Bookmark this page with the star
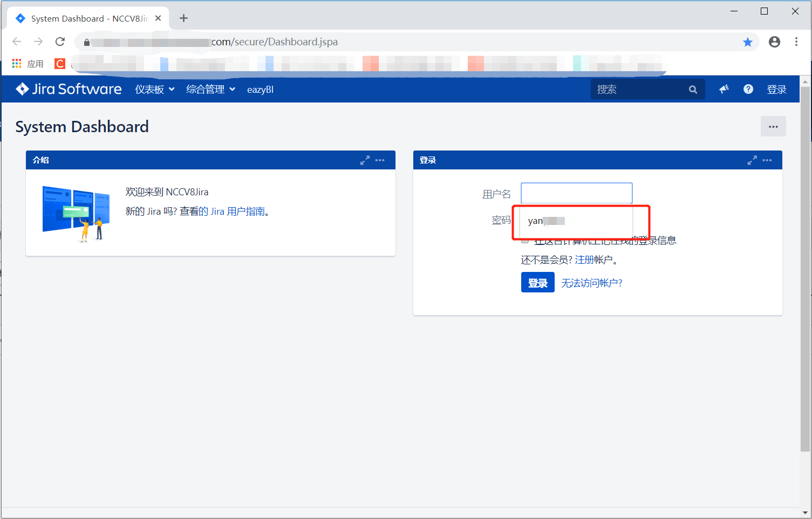 (748, 42)
